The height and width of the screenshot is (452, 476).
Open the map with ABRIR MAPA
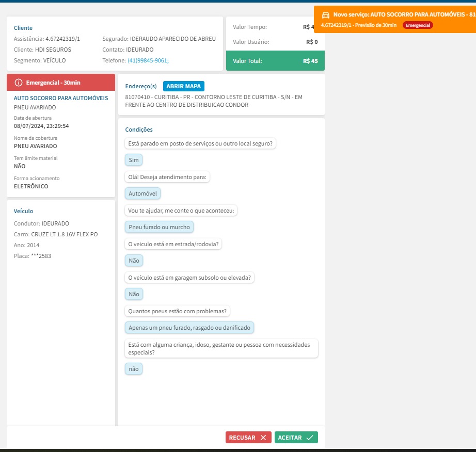pyautogui.click(x=184, y=86)
